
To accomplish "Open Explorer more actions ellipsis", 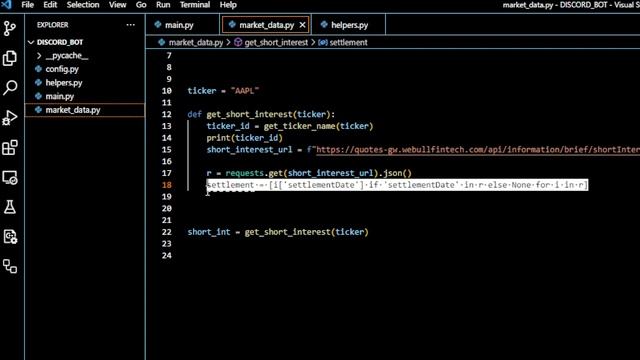I will pos(131,25).
